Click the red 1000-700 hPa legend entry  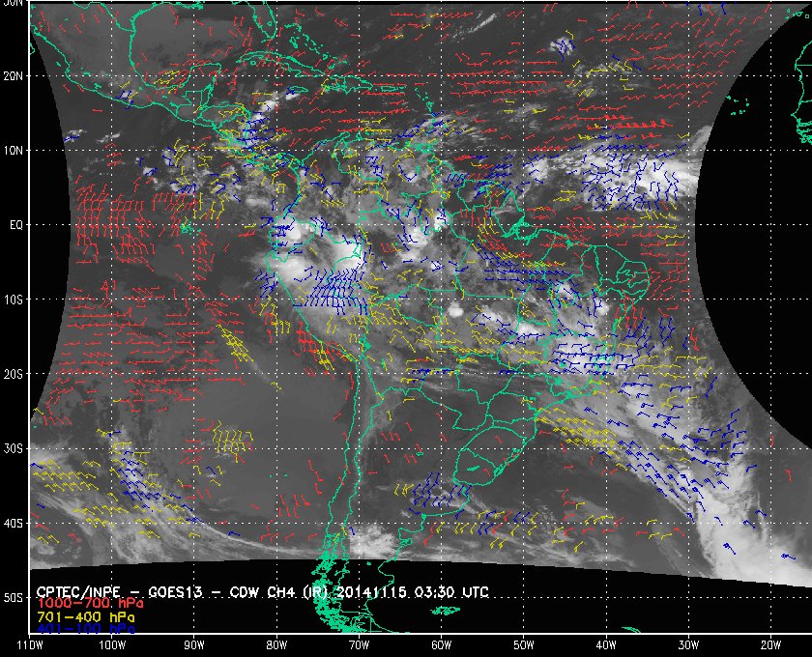pyautogui.click(x=90, y=604)
